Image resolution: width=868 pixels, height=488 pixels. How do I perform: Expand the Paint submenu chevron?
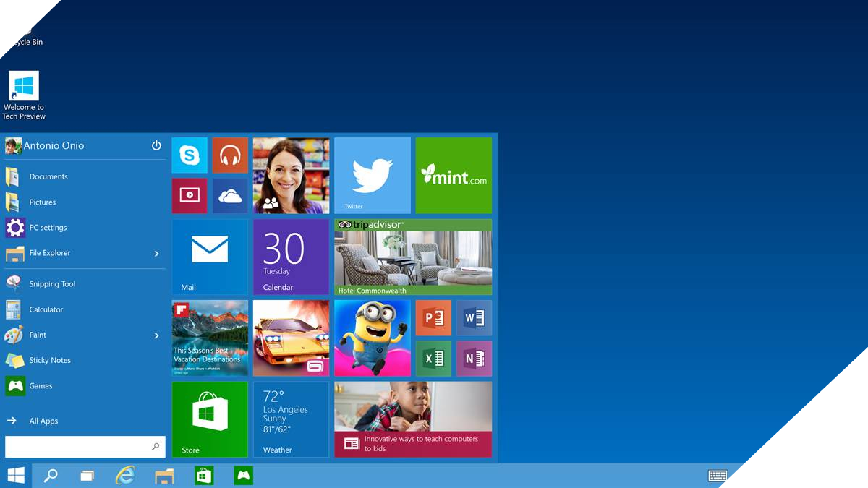click(x=155, y=335)
